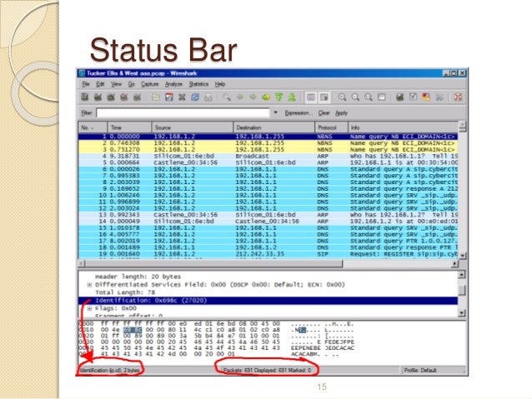Image resolution: width=532 pixels, height=399 pixels.
Task: Open a capture file folder icon
Action: tap(156, 97)
